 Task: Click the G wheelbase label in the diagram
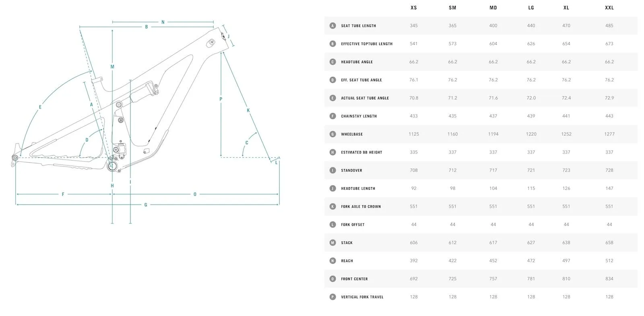[x=146, y=205]
